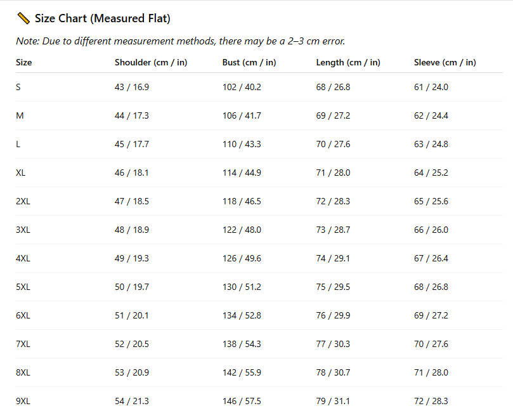Click the ruler icon beside Size Chart
This screenshot has height=420, width=513.
pyautogui.click(x=23, y=18)
